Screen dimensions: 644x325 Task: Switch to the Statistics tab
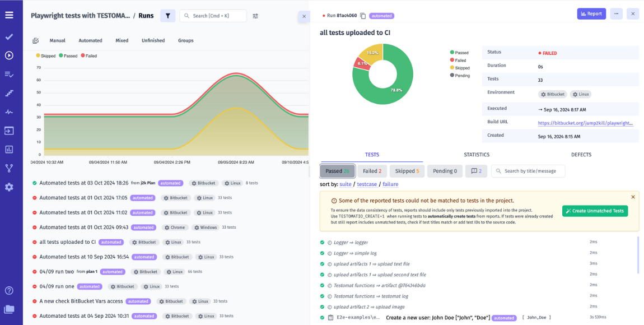pyautogui.click(x=477, y=154)
